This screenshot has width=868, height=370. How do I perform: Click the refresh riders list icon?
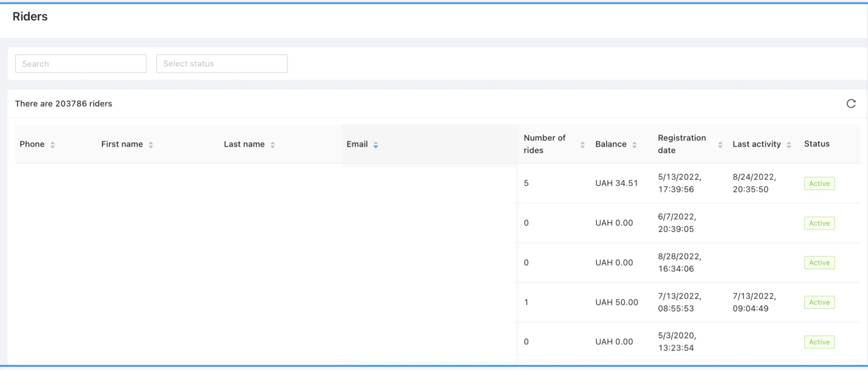pos(851,104)
